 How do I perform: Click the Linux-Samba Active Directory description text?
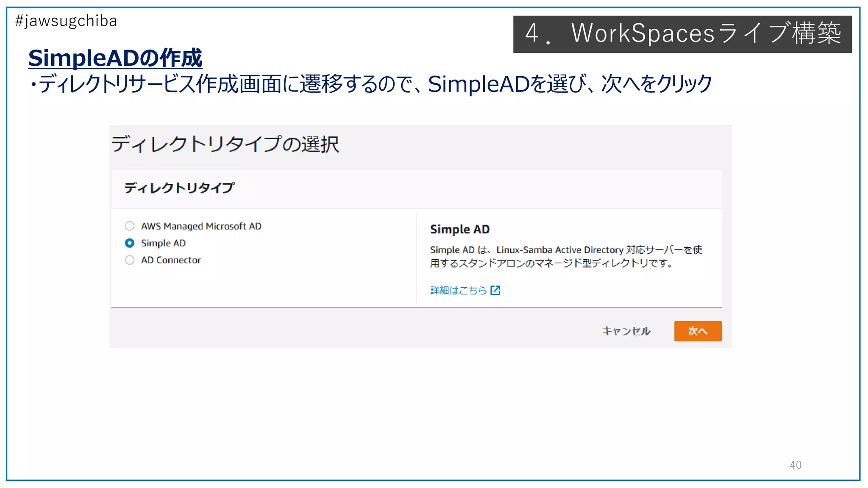[566, 256]
